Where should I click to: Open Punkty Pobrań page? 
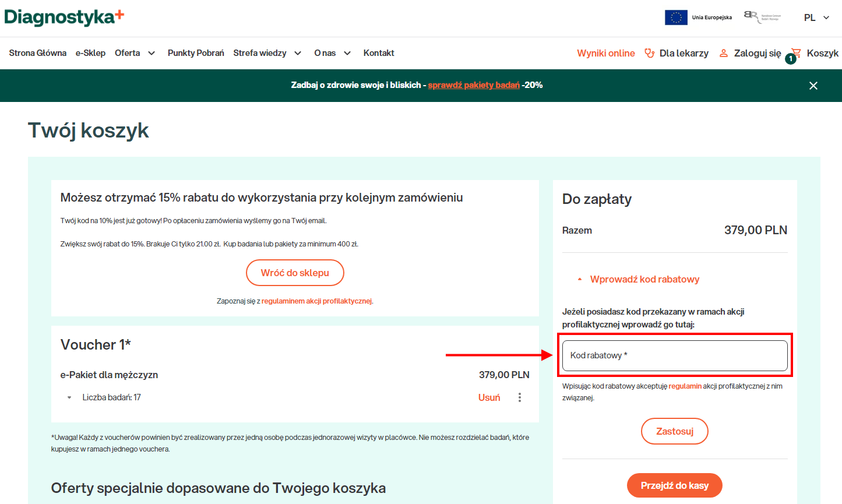(x=196, y=53)
